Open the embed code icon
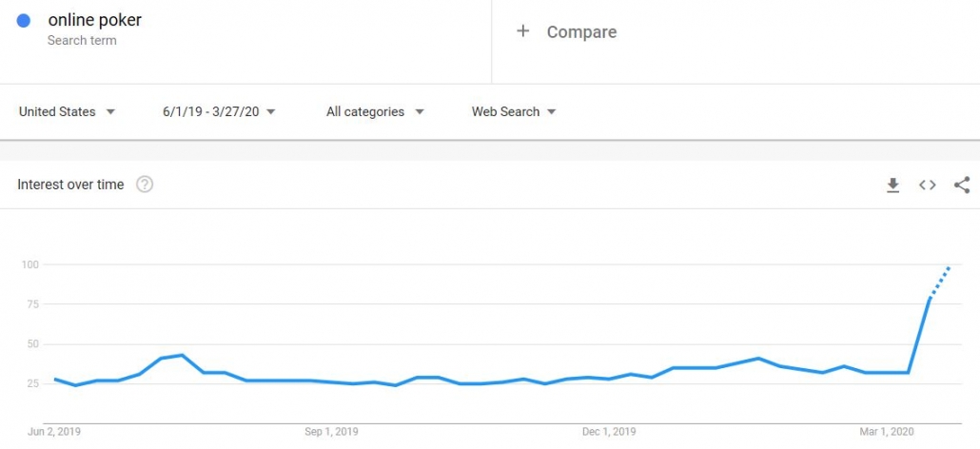This screenshot has height=449, width=980. pyautogui.click(x=928, y=185)
